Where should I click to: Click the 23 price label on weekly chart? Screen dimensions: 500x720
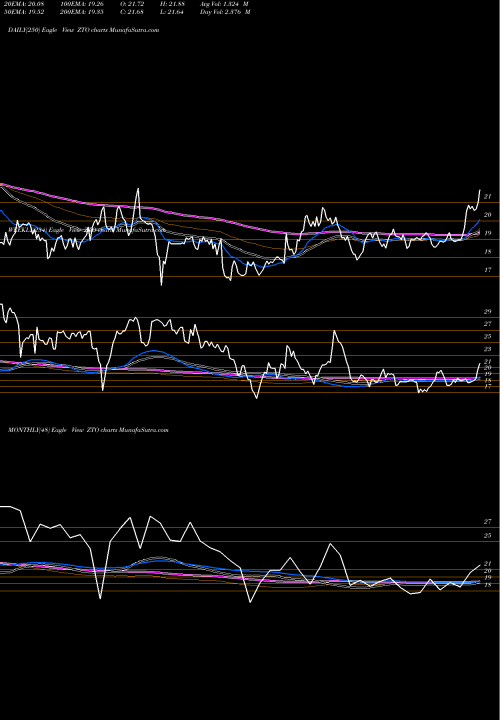click(x=488, y=349)
